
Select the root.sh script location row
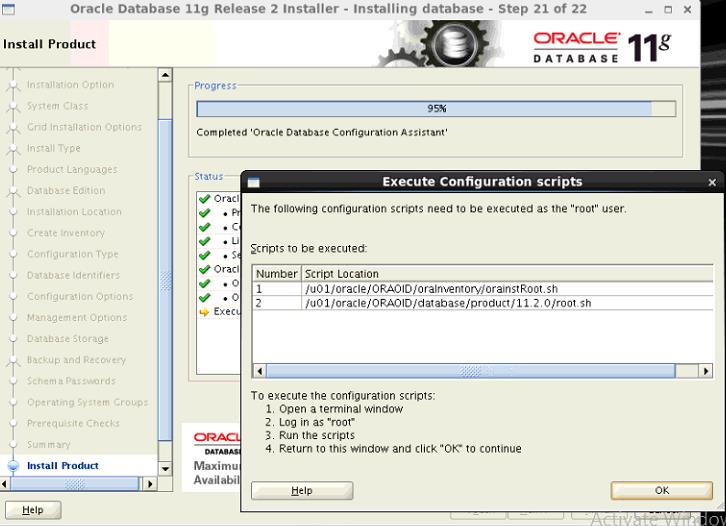[482, 303]
